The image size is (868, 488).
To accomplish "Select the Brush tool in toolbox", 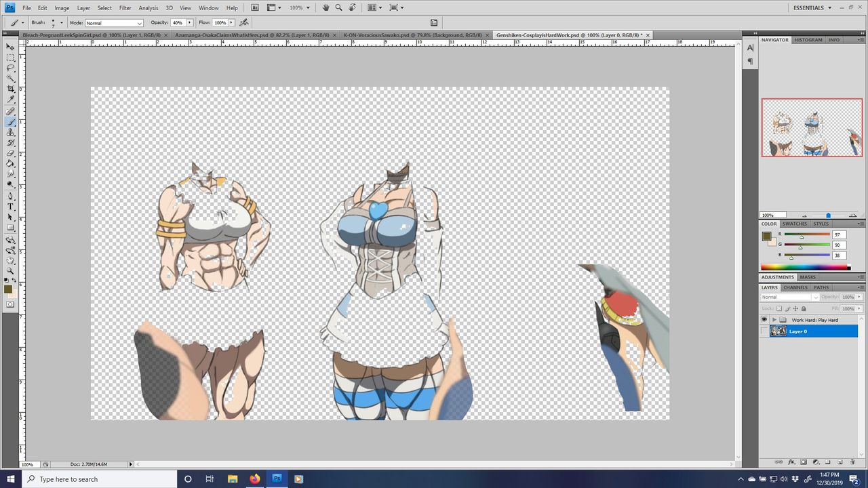I will pyautogui.click(x=10, y=123).
